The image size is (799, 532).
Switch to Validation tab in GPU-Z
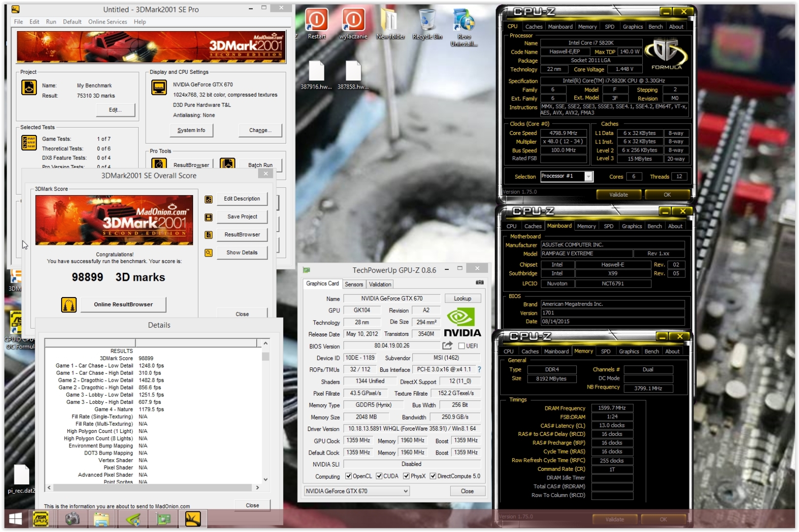(x=380, y=284)
